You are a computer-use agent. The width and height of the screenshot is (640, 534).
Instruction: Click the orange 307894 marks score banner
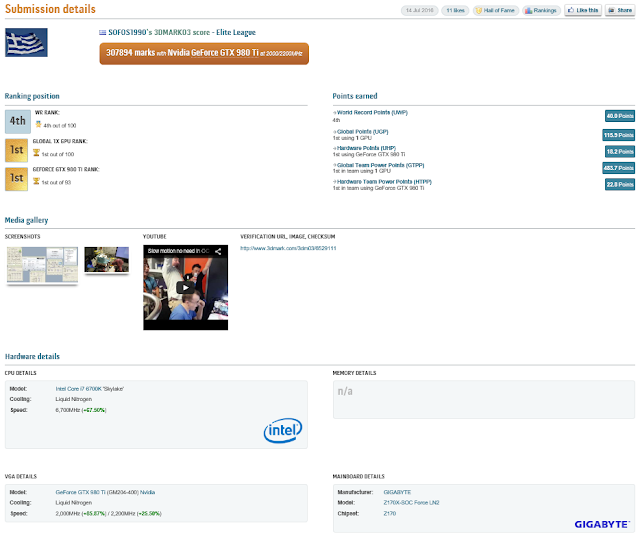[x=204, y=53]
